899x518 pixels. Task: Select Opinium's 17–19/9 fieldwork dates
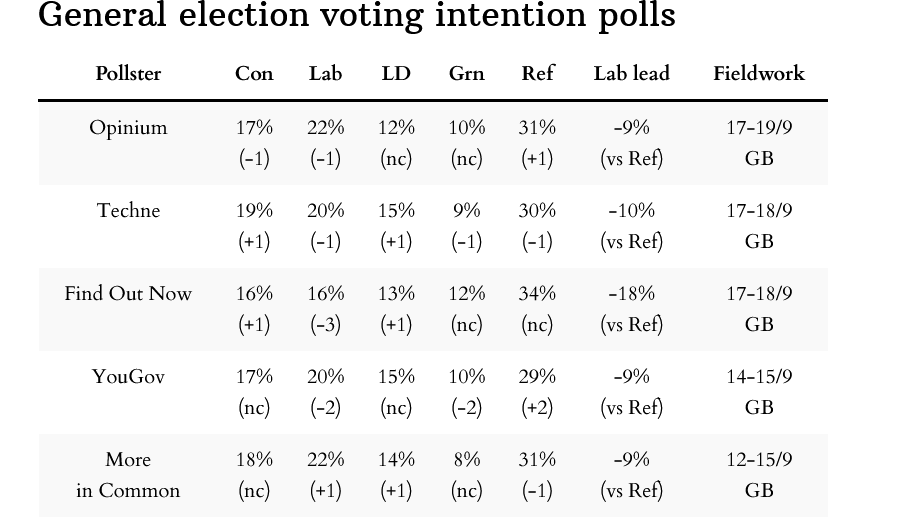point(758,128)
